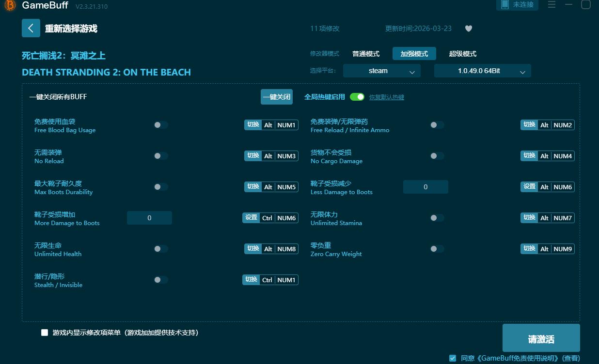Click 设置 button for Less Damage to Boots
Viewport: 599px width, 364px height.
[529, 187]
